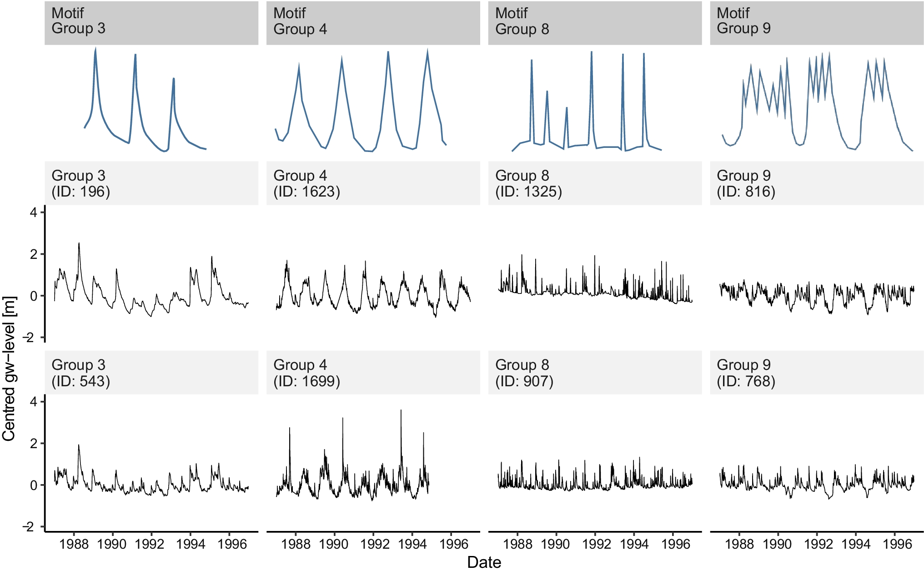Click the '1988' tick under the Group 3 column

(x=74, y=544)
